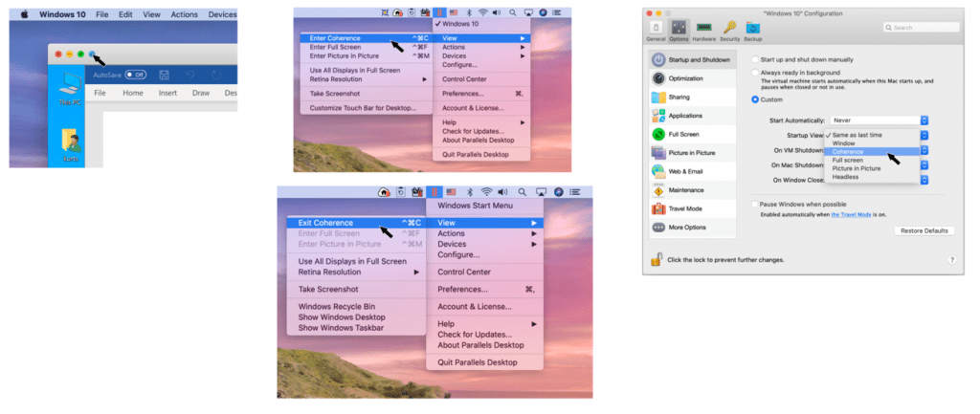Toggle the AutoSave switch in Word

click(x=135, y=75)
